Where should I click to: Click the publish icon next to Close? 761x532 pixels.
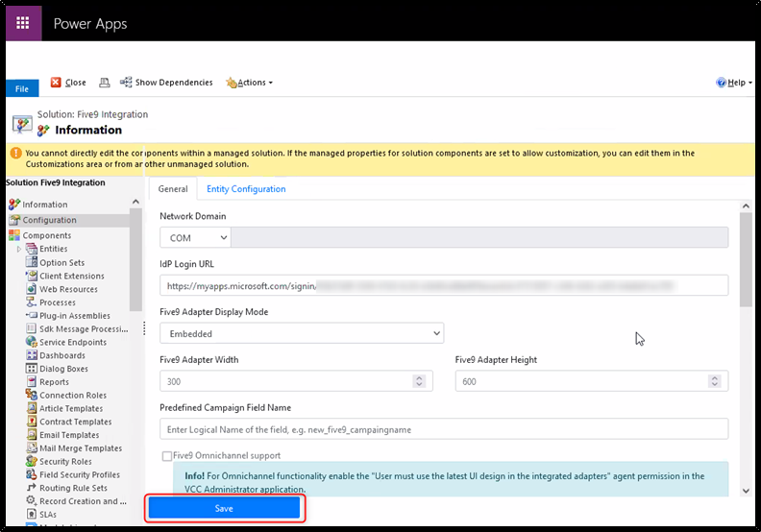coord(104,83)
